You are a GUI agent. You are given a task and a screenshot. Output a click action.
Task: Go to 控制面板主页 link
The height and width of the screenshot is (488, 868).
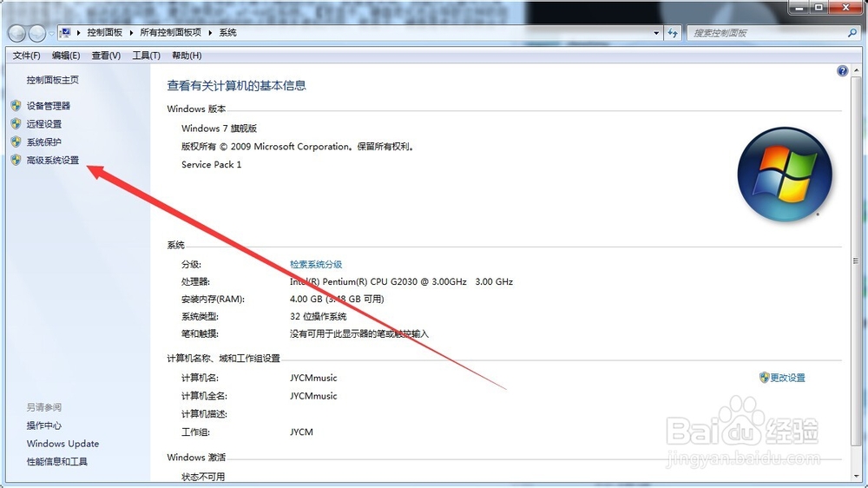[x=53, y=80]
